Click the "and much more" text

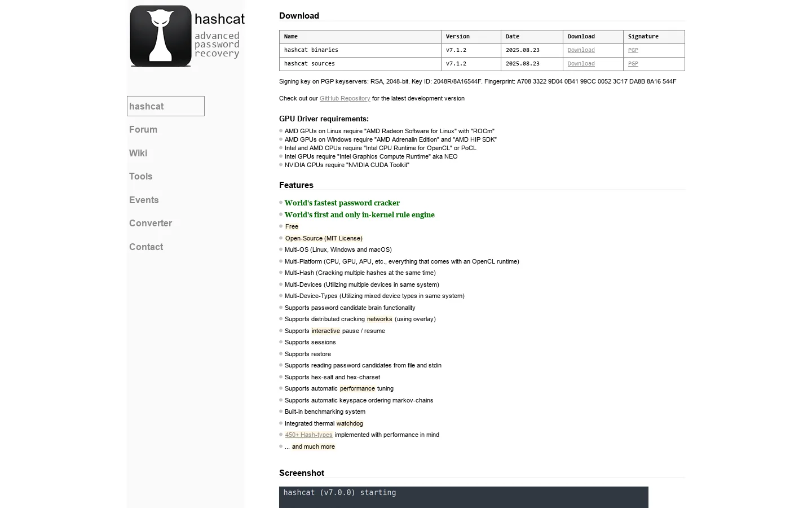click(314, 447)
